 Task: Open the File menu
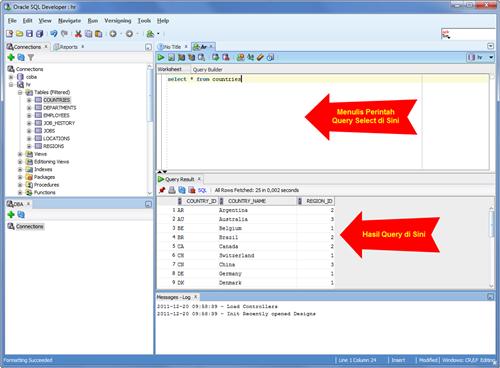[x=12, y=21]
